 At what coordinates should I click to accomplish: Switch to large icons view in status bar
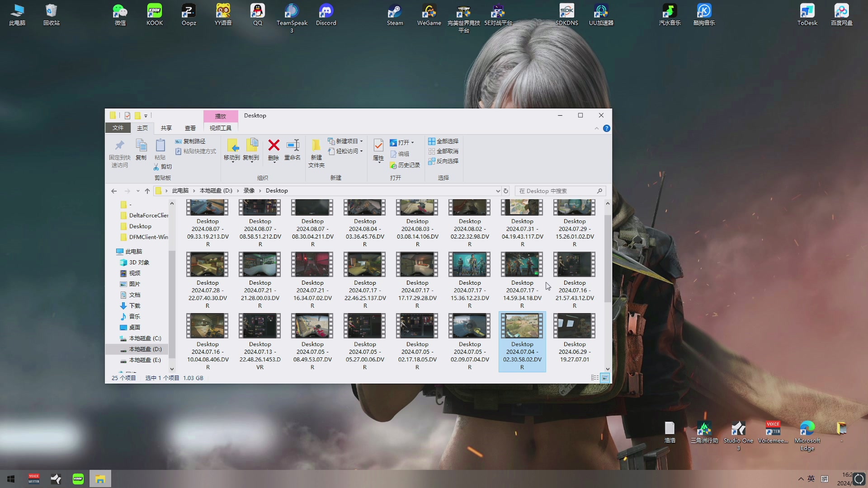point(605,378)
